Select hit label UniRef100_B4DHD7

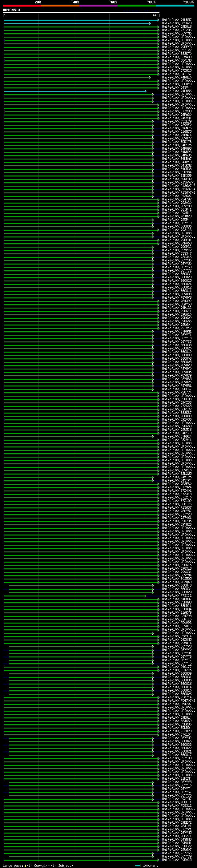177,599
